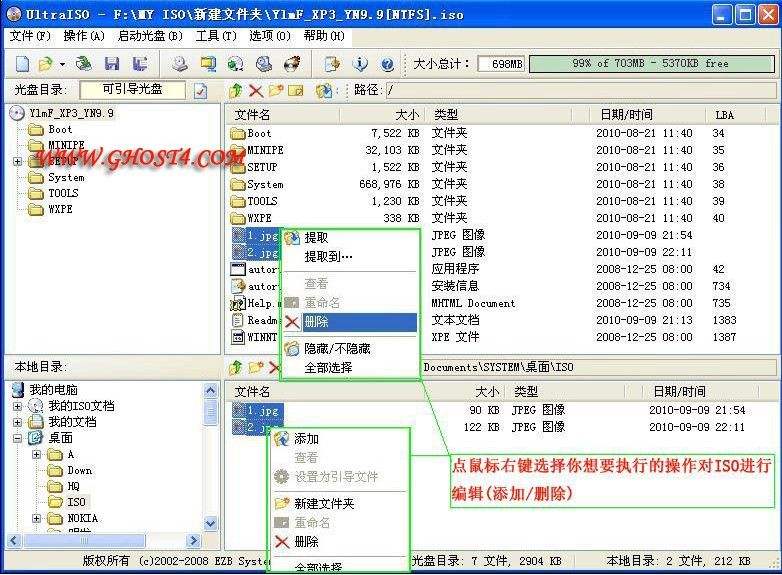The image size is (782, 575).
Task: Click the 可引导光盘 boot type field
Action: pos(133,90)
